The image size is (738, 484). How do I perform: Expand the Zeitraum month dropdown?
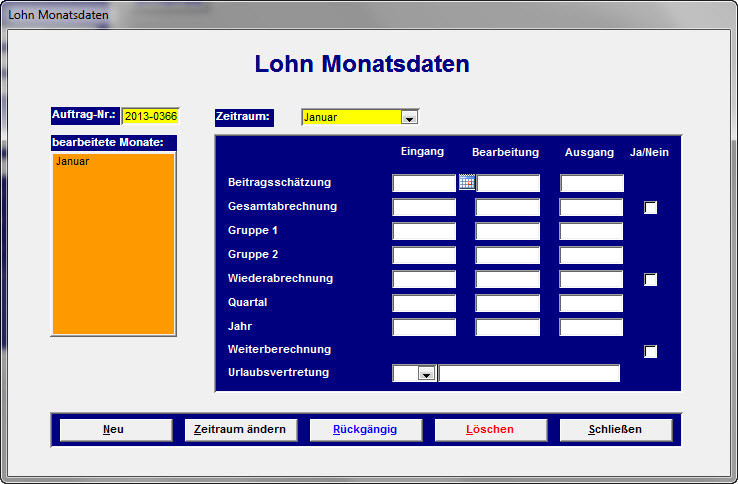[x=409, y=117]
